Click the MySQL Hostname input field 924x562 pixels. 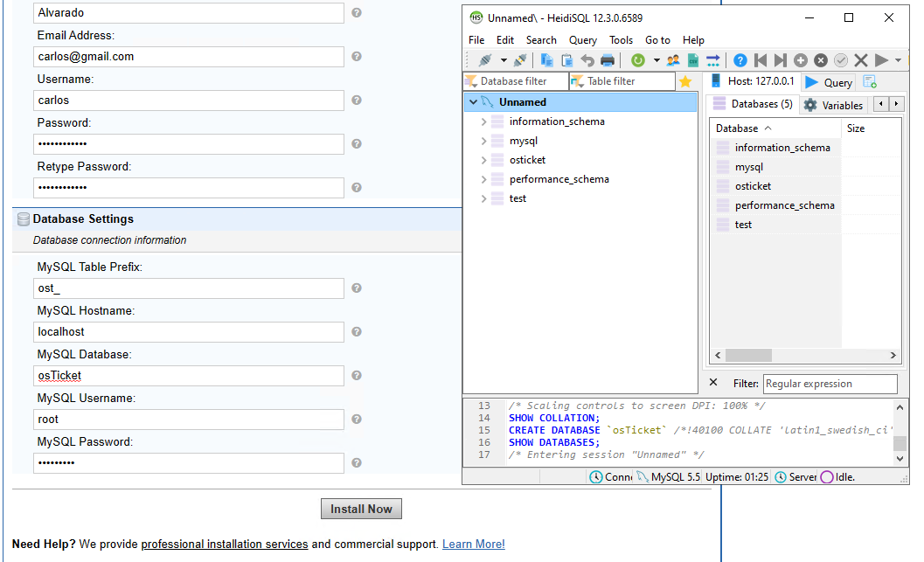(189, 331)
